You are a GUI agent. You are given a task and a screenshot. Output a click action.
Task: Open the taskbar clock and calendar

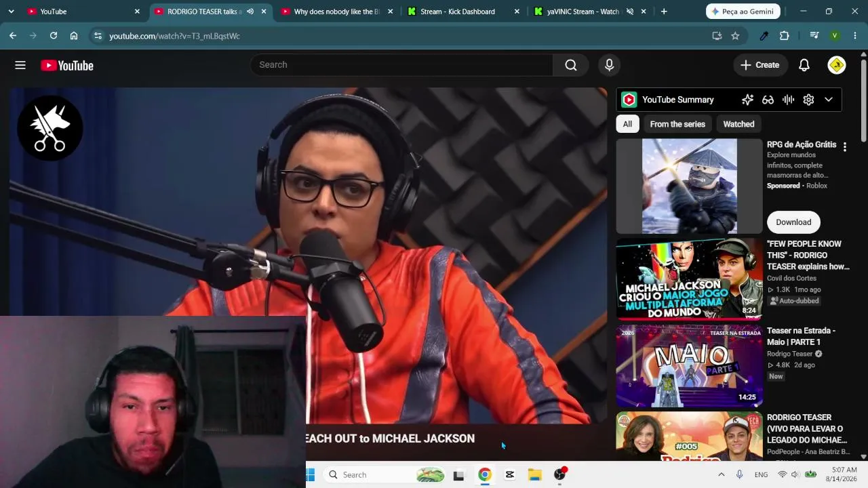[x=844, y=474]
